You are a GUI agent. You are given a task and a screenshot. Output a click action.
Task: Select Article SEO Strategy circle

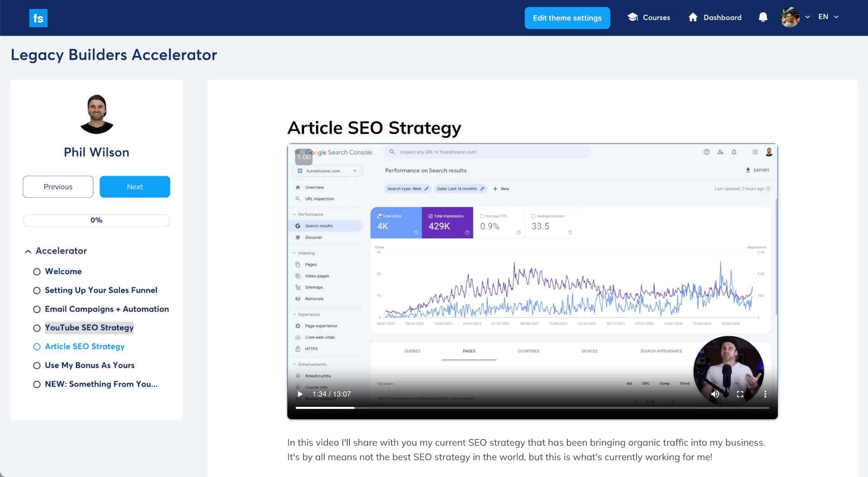click(x=37, y=347)
